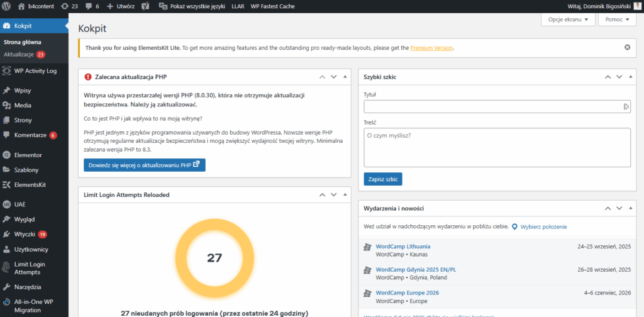644x317 pixels.
Task: Click the Yoast SEO icon in admin bar
Action: point(145,6)
